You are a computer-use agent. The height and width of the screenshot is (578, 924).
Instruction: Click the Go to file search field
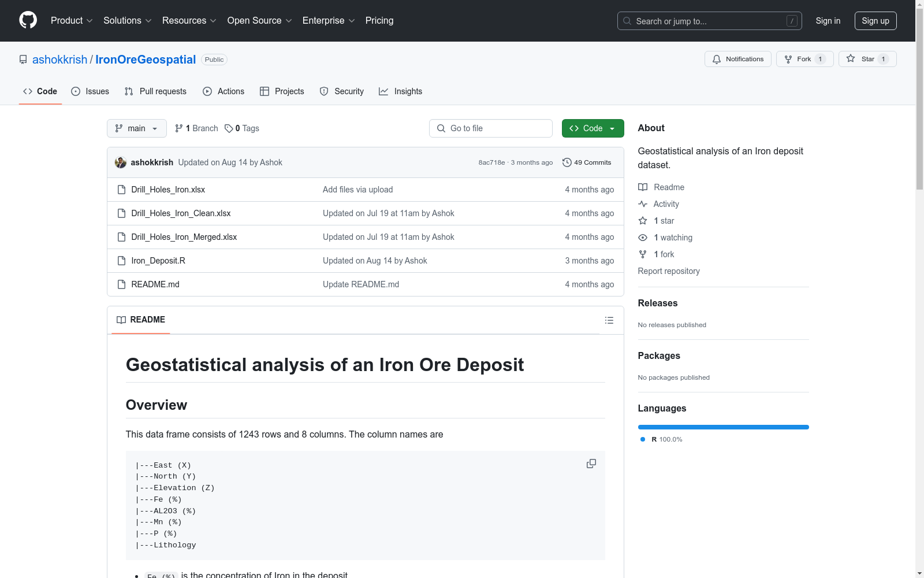(x=491, y=128)
